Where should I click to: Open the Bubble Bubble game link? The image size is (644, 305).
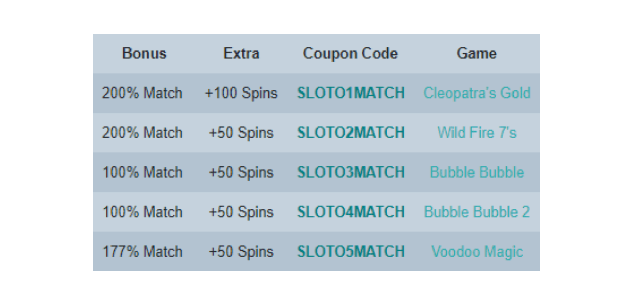click(x=477, y=172)
